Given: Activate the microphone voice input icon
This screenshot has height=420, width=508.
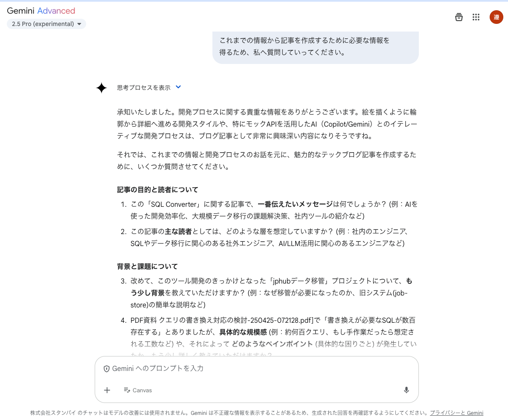Looking at the screenshot, I should [406, 390].
